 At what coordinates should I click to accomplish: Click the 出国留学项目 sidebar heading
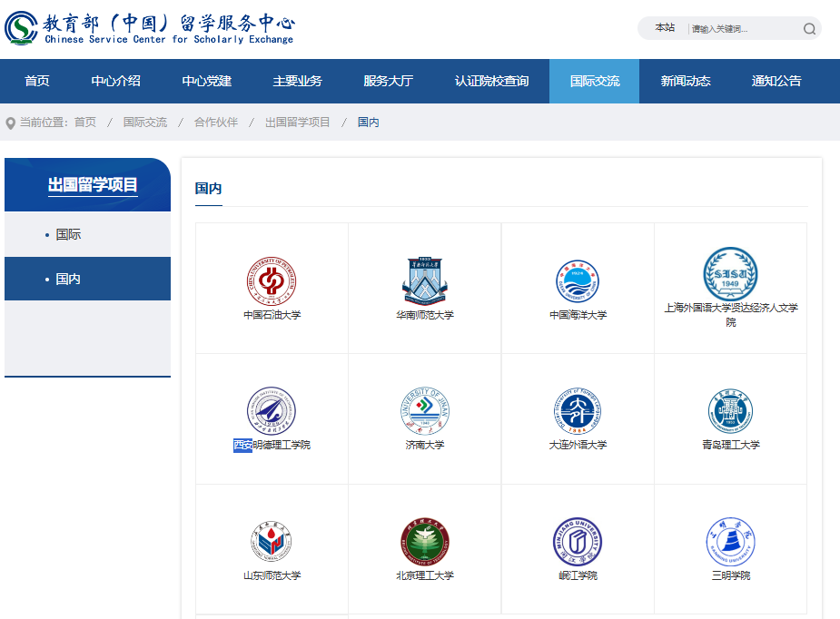93,185
